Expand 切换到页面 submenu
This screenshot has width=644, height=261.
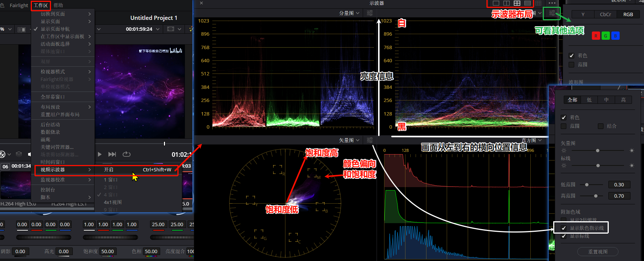[63, 14]
